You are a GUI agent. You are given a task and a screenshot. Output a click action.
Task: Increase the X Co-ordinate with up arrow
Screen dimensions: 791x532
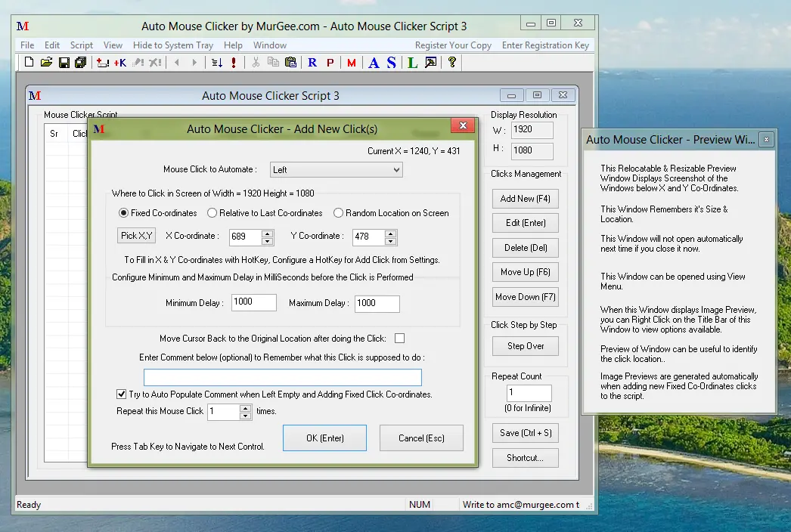coord(267,233)
